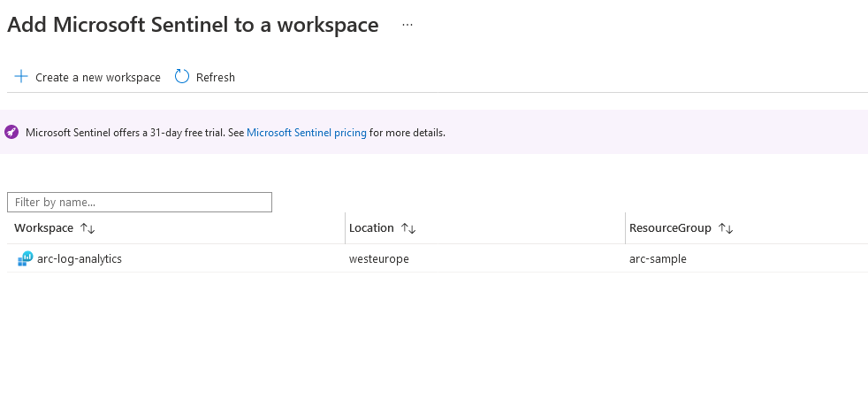
Task: Open the ellipsis menu beside the title
Action: point(407,25)
